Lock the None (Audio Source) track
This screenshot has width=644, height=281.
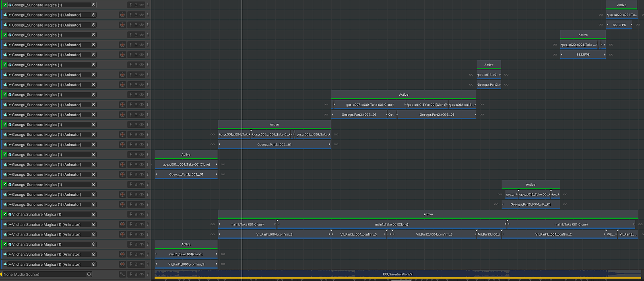click(x=136, y=275)
